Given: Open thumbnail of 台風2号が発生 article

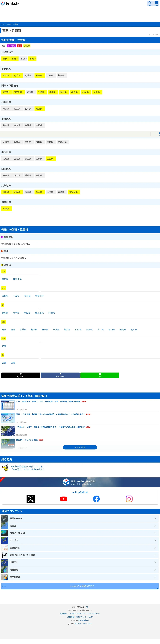Looking at the screenshot, I should pyautogui.click(x=8, y=431).
